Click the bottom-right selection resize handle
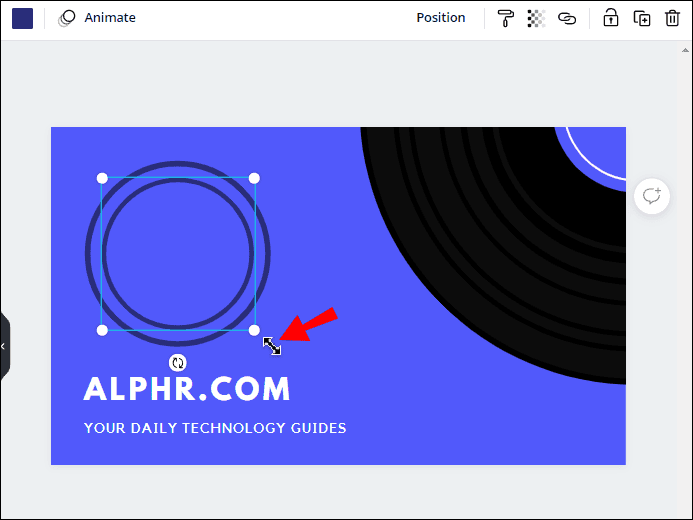This screenshot has height=520, width=693. coord(254,330)
